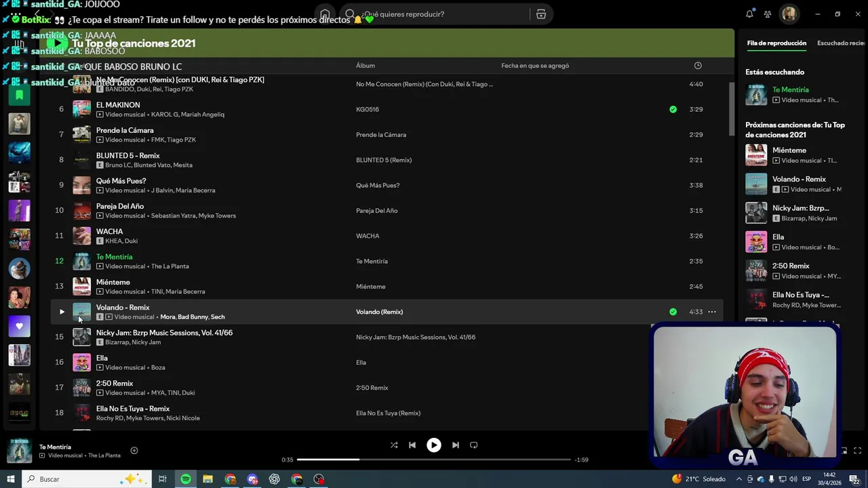
Task: Open the notifications bell in Spotify
Action: pos(749,14)
